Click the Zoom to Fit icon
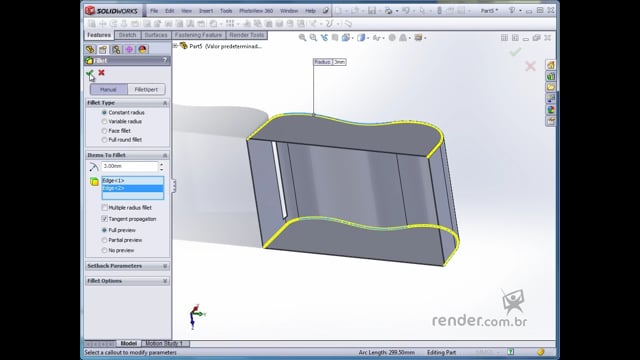Viewport: 640px width, 360px height. pos(302,38)
